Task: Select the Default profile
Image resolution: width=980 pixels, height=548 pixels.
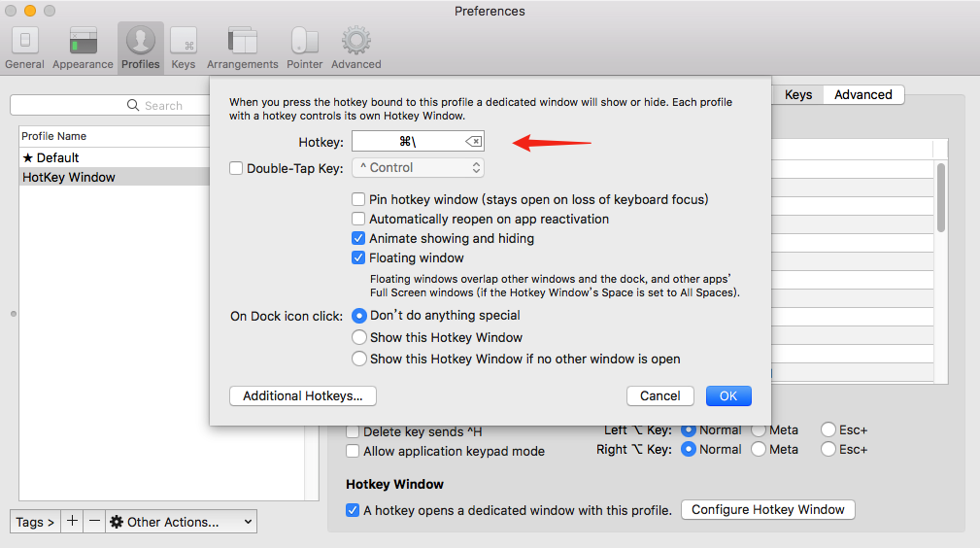Action: (114, 157)
